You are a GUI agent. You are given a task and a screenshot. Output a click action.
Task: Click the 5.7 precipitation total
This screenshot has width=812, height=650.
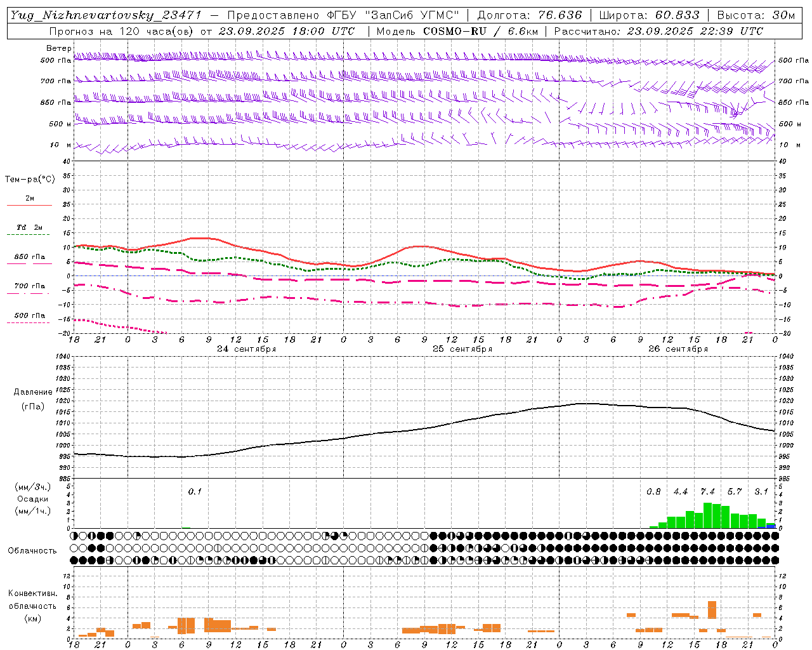pos(735,491)
